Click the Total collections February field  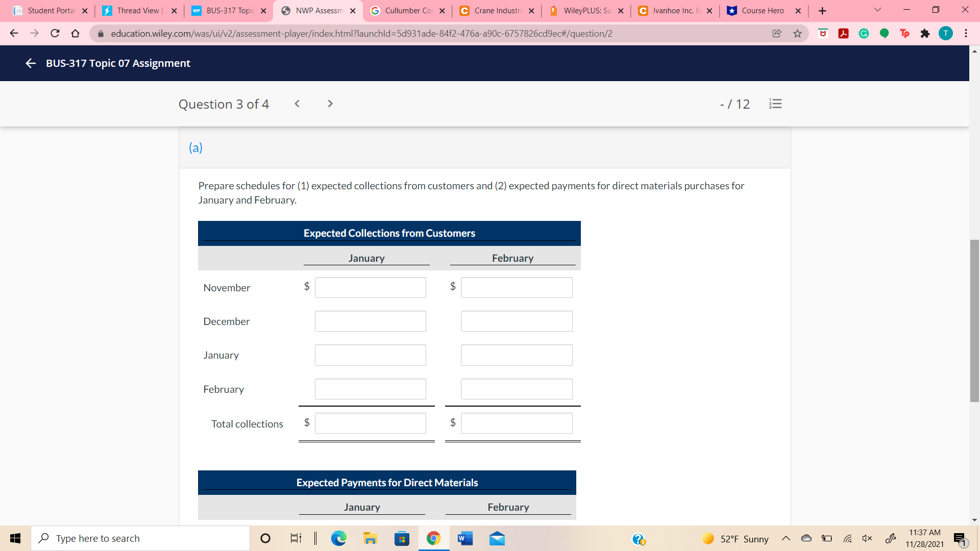(516, 423)
